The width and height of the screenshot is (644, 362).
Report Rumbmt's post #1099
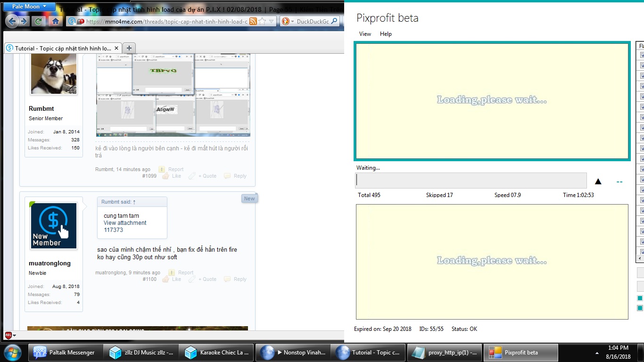(171, 169)
